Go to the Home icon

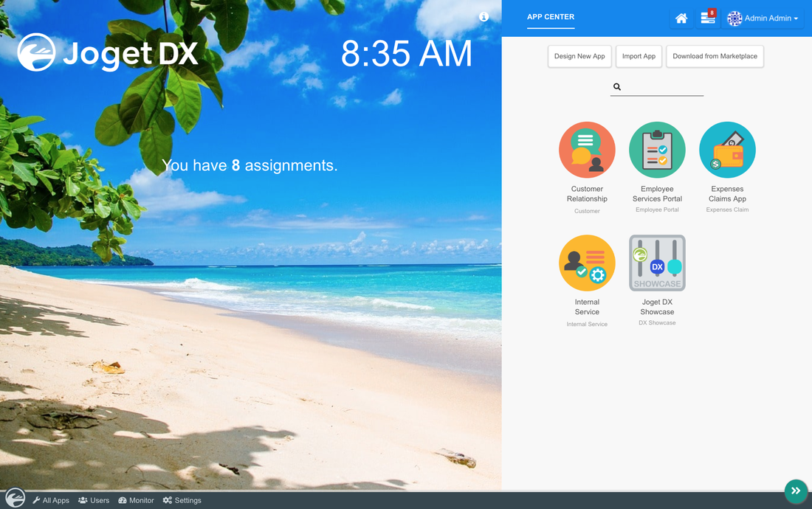coord(681,18)
